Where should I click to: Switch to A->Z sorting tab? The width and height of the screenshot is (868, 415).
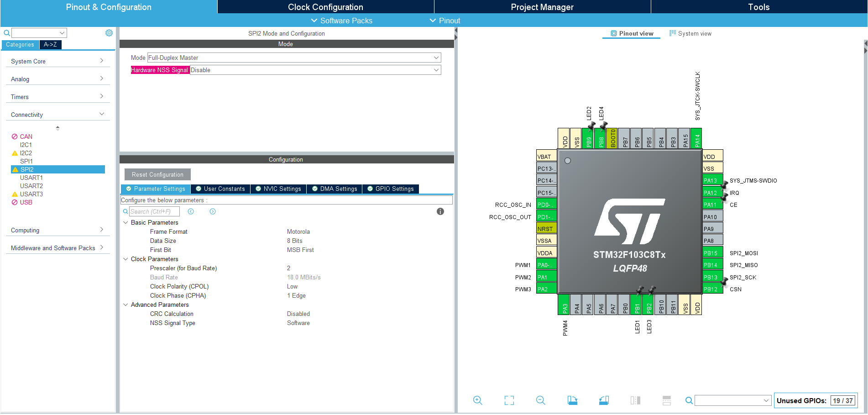click(50, 45)
